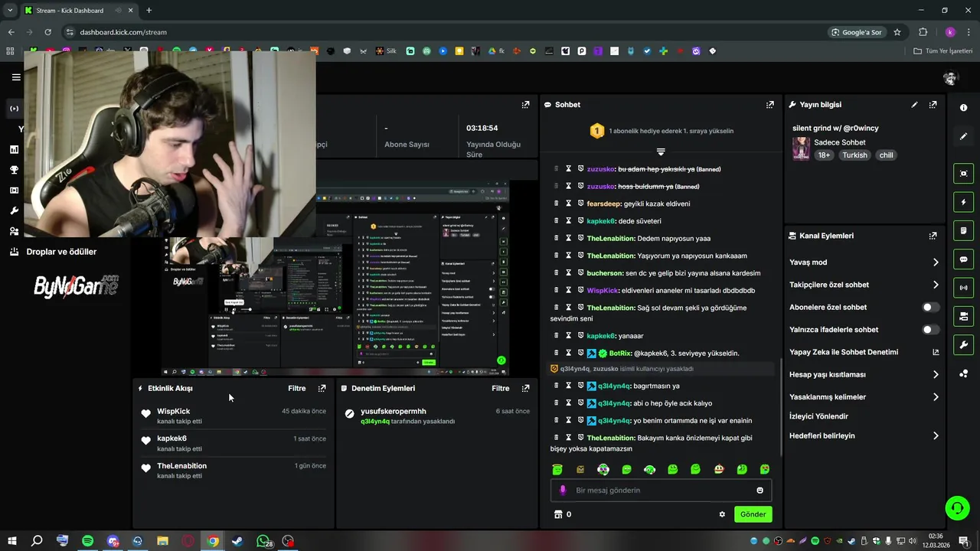
Task: Click the info icon in right sidebar
Action: pos(963,108)
